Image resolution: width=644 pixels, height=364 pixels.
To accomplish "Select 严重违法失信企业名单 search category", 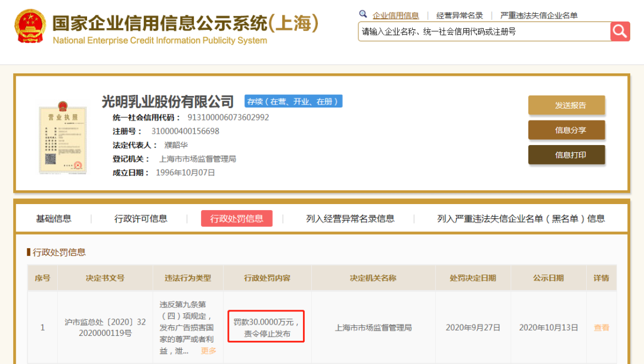I will (539, 16).
